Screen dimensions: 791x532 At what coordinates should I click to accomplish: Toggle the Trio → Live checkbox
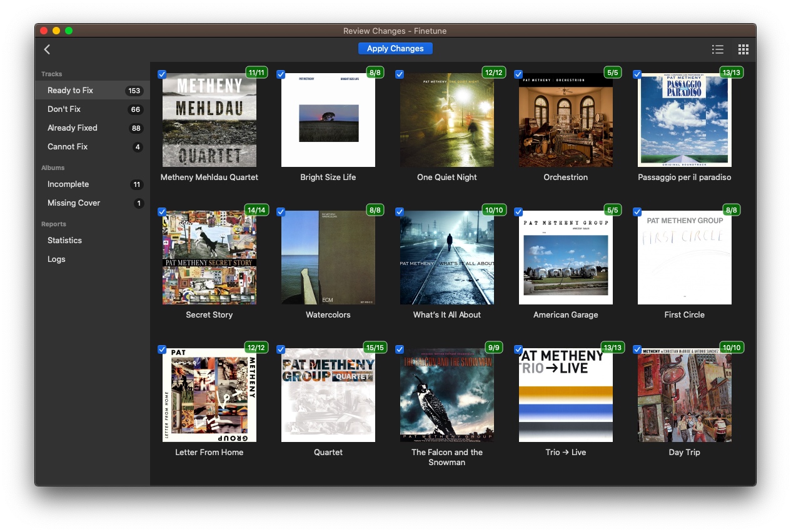pyautogui.click(x=518, y=349)
